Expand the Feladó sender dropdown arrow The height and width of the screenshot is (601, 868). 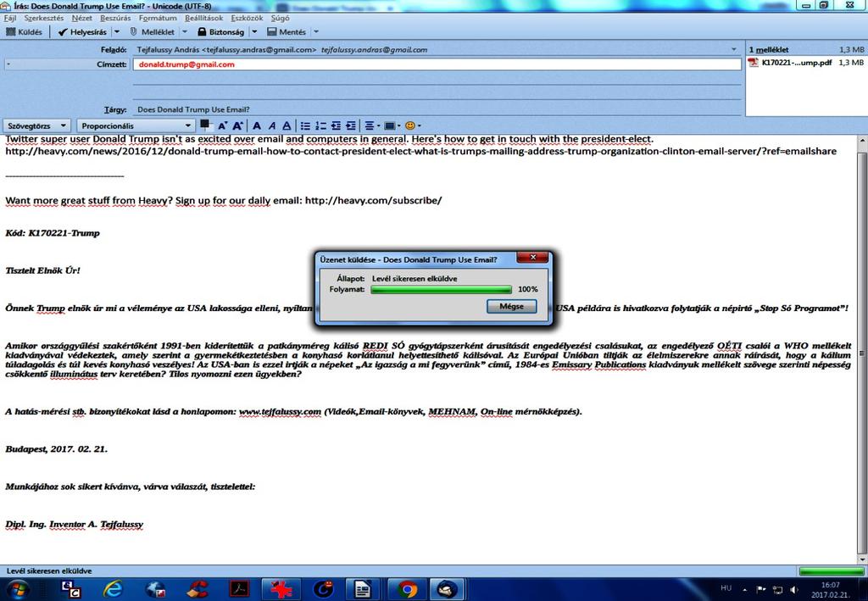pyautogui.click(x=734, y=49)
